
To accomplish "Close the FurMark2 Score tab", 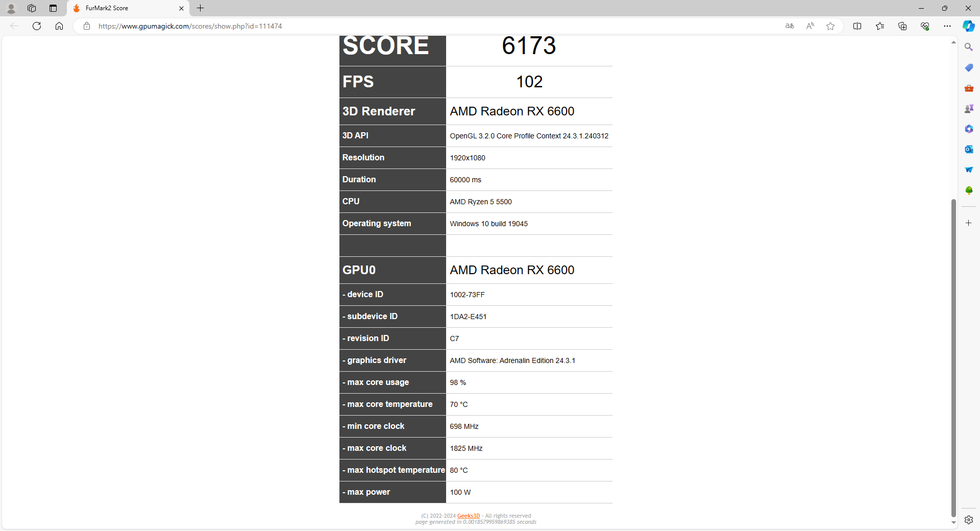I will (181, 8).
